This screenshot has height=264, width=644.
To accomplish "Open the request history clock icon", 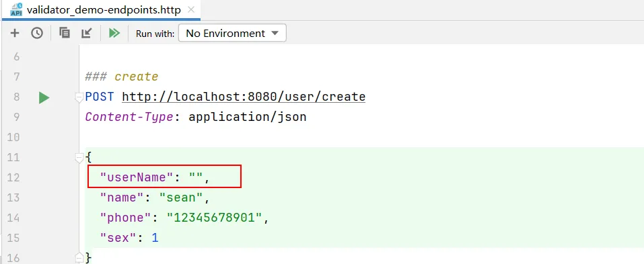I will click(38, 33).
